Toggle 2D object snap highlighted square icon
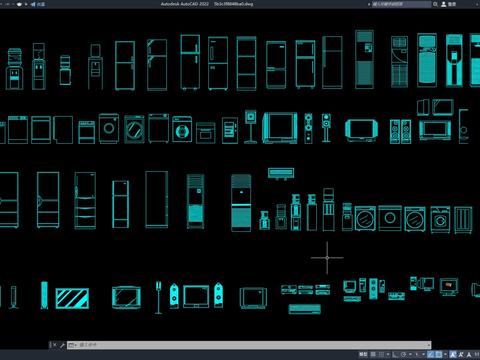This screenshot has width=480, height=360. pos(439,354)
